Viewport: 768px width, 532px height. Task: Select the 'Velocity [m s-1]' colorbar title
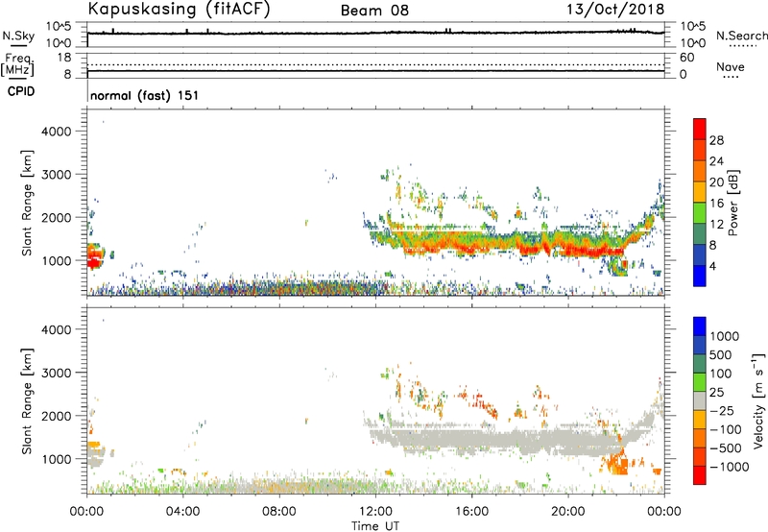[758, 400]
